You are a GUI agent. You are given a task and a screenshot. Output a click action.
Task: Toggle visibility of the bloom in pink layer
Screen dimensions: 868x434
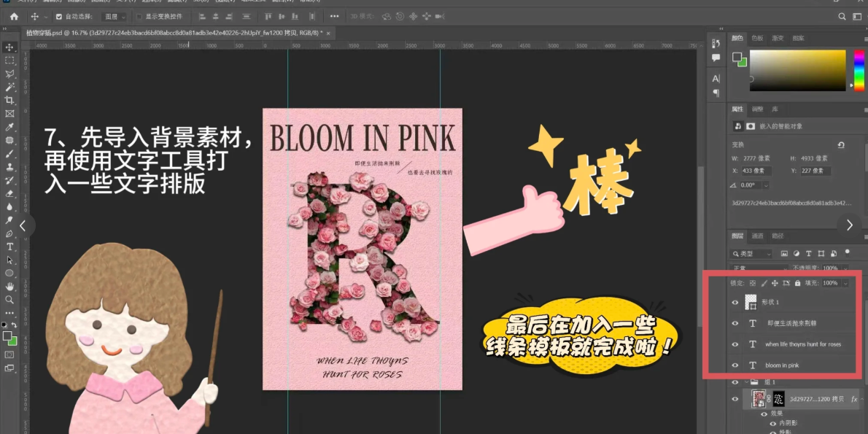tap(735, 365)
